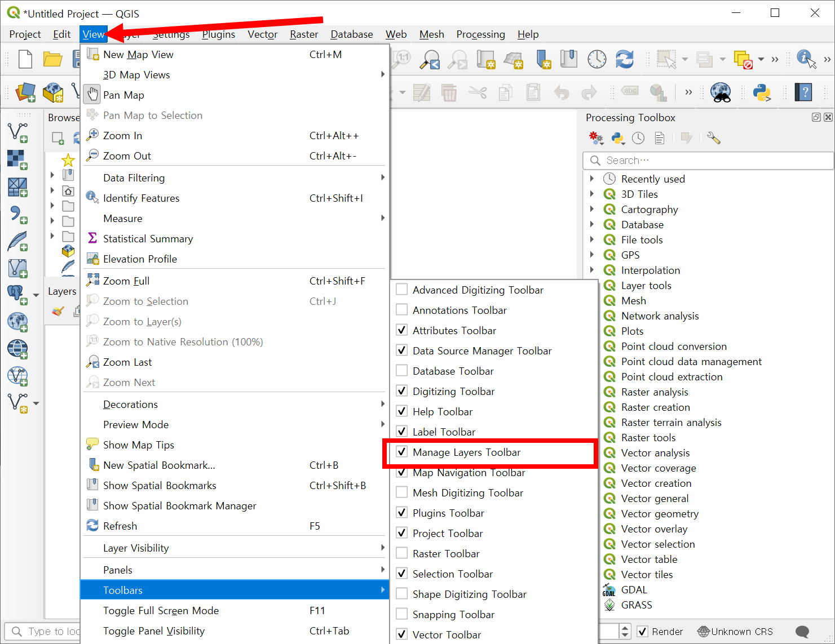The width and height of the screenshot is (835, 644).
Task: Open Temporal Controller clock icon
Action: 597,59
